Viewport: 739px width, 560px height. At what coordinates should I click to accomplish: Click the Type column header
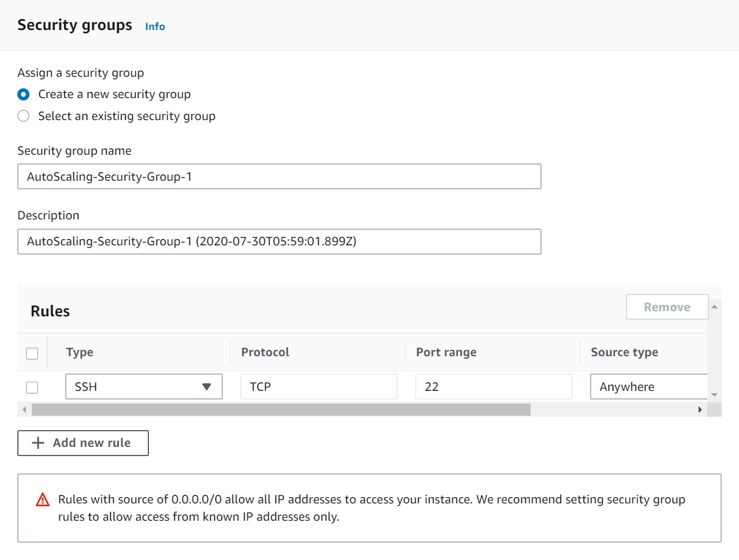click(80, 352)
